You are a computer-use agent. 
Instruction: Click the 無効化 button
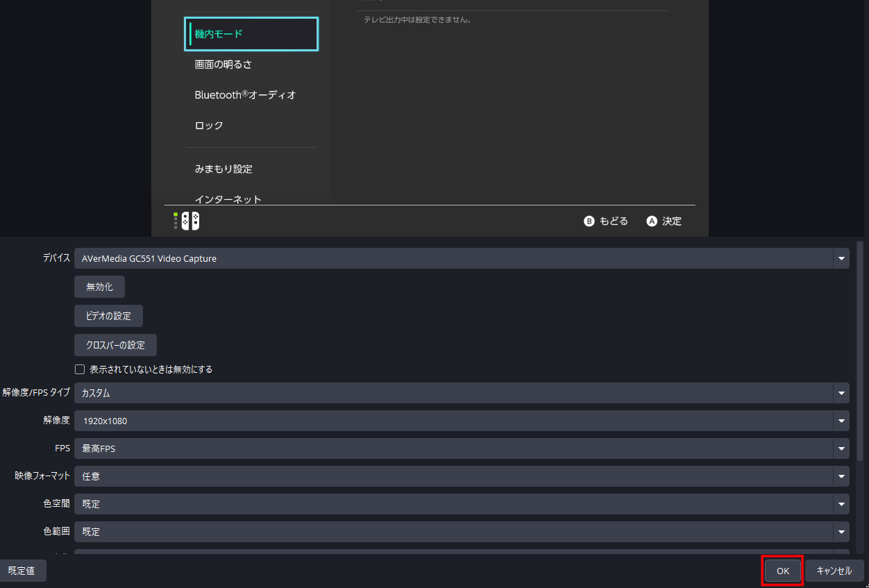coord(99,287)
